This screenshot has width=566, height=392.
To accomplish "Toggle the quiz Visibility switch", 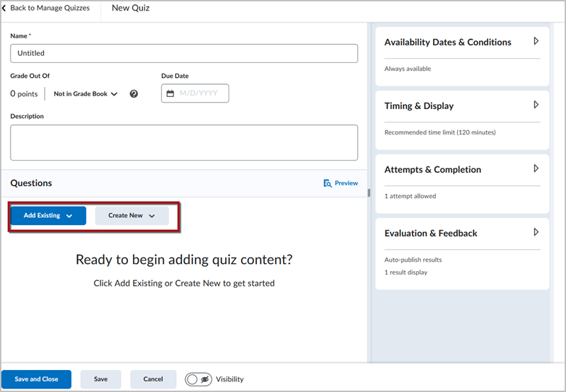I will (199, 379).
